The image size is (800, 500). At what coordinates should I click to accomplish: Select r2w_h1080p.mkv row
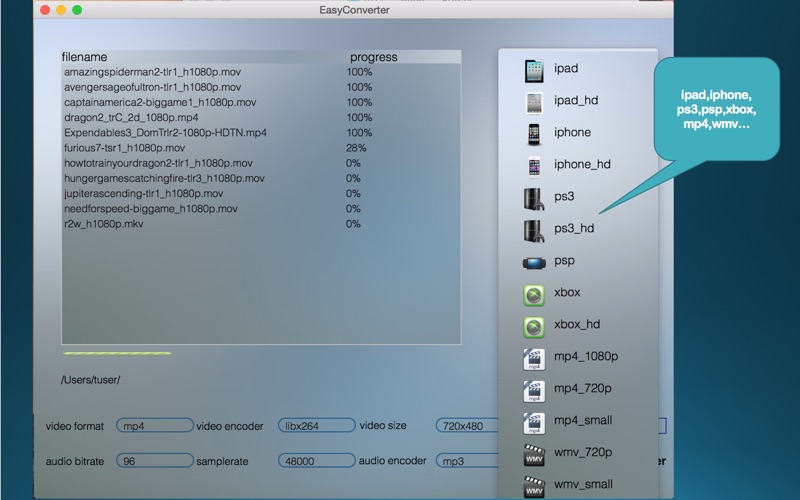(261, 224)
